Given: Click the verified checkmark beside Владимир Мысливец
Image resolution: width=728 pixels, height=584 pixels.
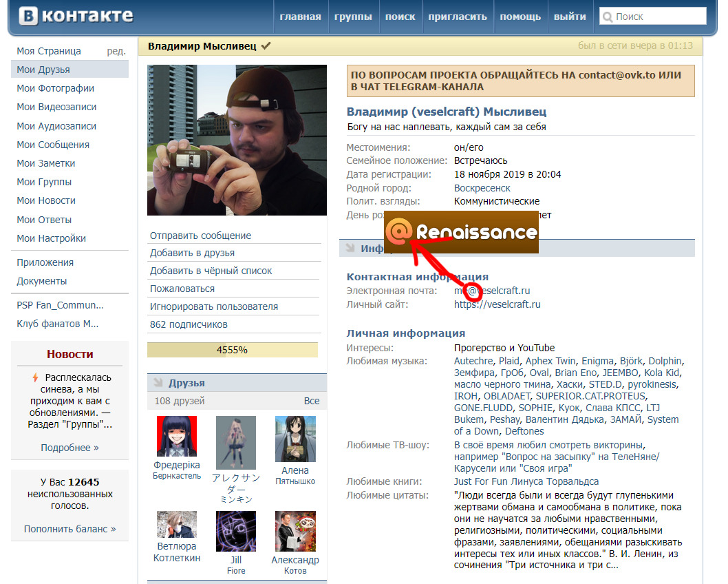Looking at the screenshot, I should click(266, 46).
